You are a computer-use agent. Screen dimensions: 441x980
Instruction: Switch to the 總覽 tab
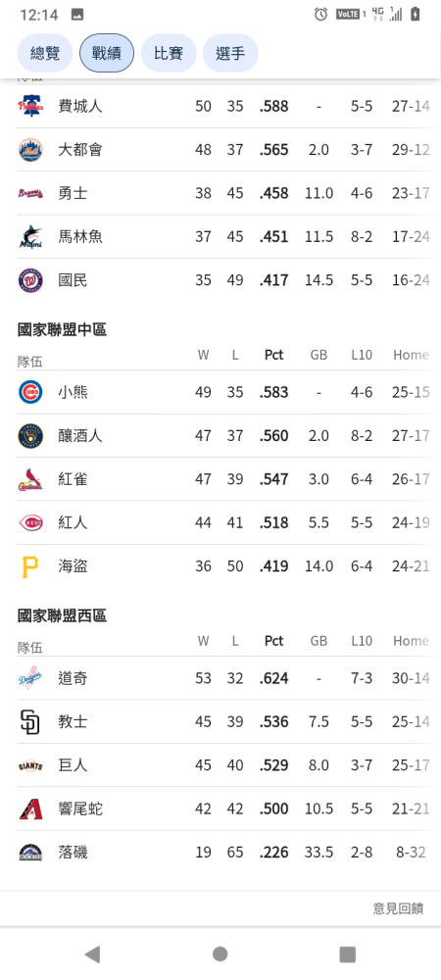click(x=45, y=53)
